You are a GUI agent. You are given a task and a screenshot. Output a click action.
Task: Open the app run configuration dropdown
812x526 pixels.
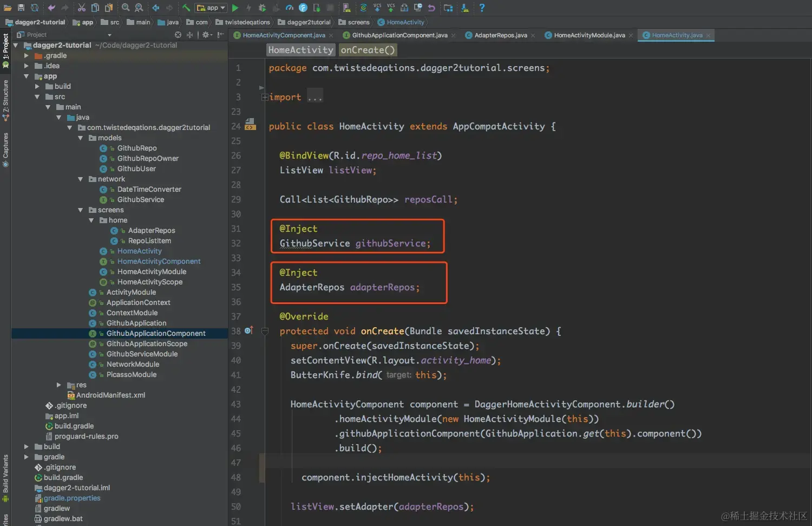(211, 8)
